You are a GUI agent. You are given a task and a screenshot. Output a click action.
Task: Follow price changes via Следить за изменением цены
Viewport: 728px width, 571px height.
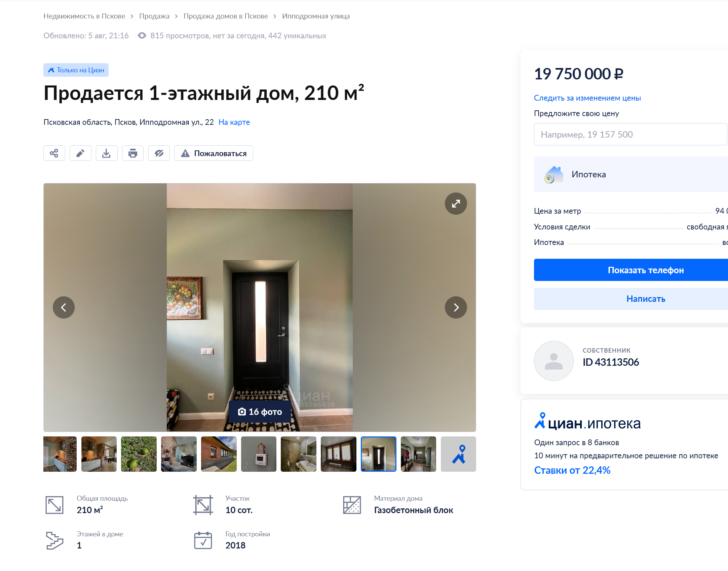pos(587,98)
